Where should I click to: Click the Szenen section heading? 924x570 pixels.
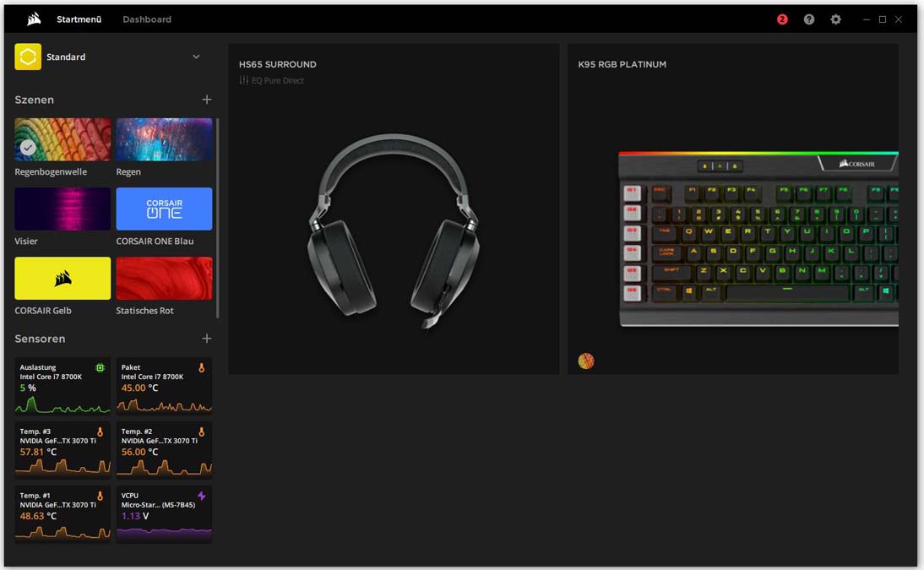tap(34, 100)
